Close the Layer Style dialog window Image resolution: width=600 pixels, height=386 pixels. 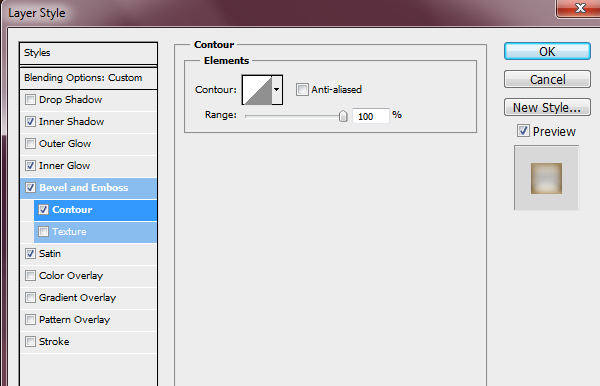click(x=579, y=8)
